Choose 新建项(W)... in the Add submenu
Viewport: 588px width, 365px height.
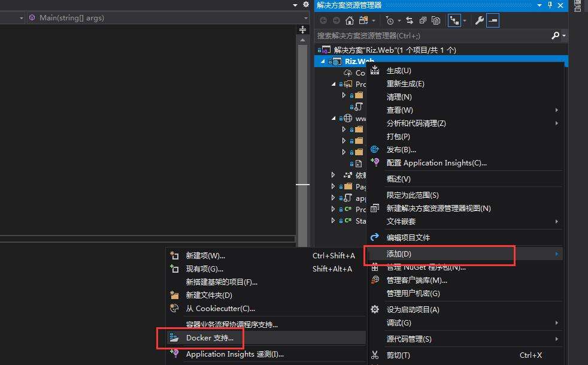tap(266, 256)
